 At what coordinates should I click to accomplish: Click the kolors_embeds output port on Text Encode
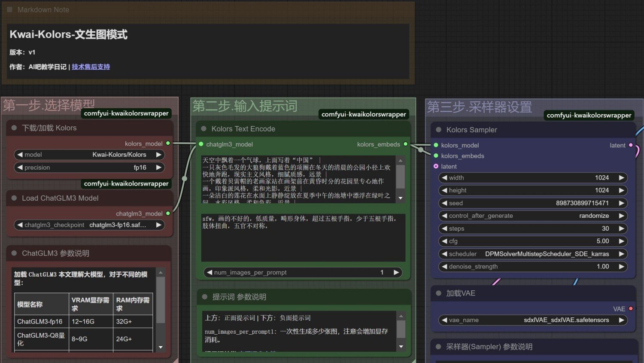coord(405,144)
